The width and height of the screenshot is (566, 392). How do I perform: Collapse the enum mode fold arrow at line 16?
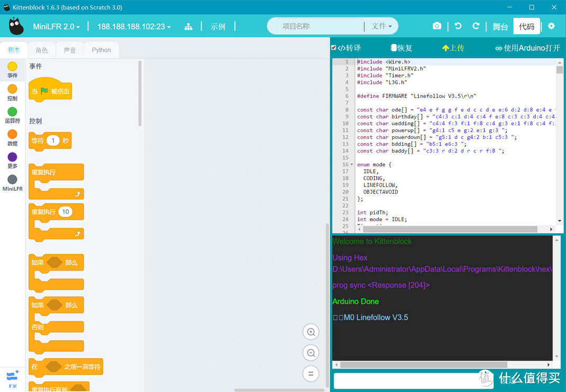(352, 165)
